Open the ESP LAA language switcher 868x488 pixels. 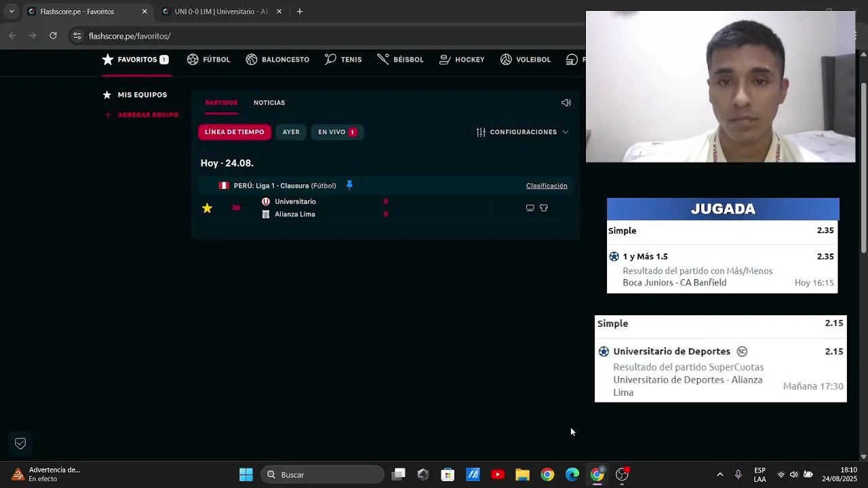coord(760,474)
